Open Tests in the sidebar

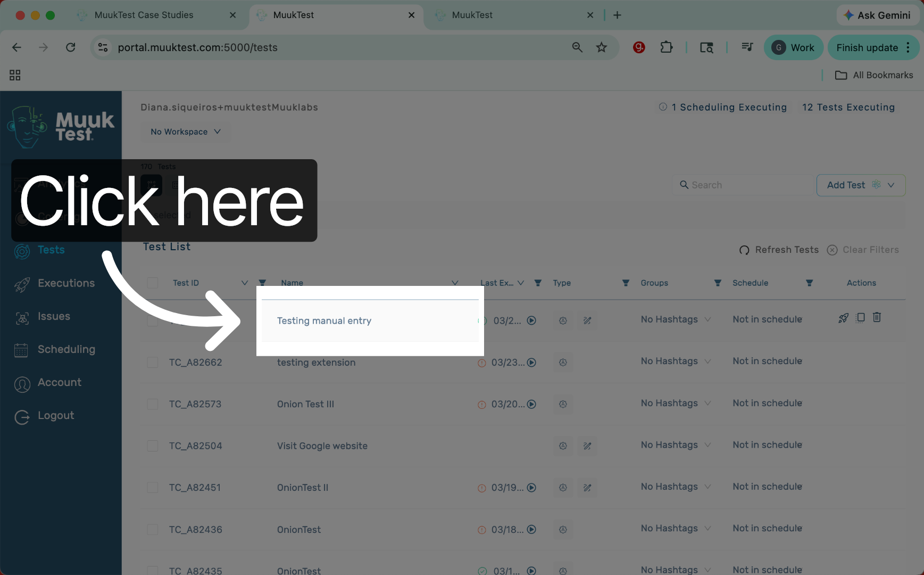(x=51, y=250)
